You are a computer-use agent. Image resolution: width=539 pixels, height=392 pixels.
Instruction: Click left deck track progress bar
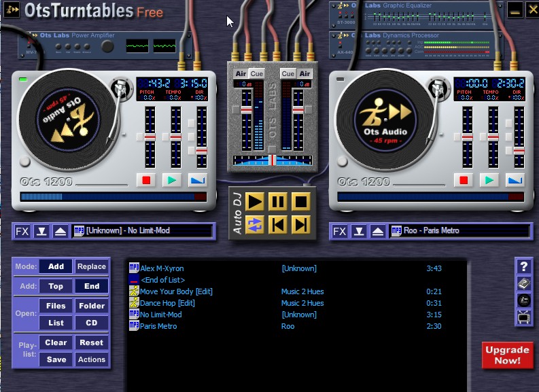[114, 197]
